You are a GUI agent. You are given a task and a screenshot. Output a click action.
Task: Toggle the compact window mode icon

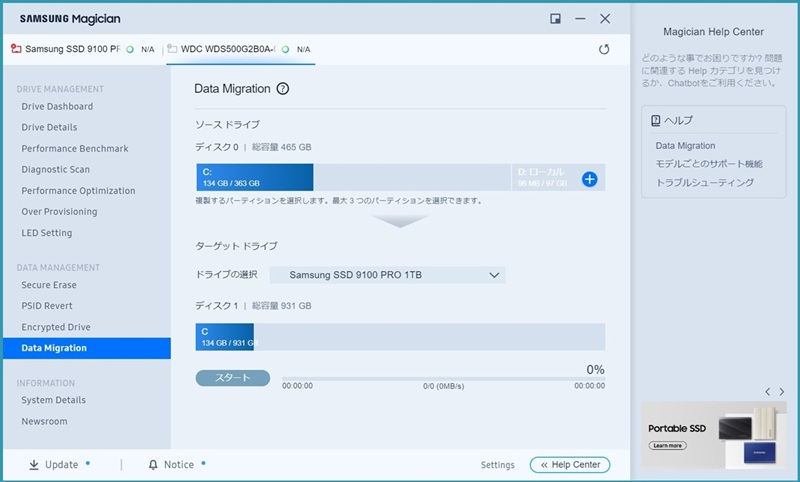(x=555, y=19)
